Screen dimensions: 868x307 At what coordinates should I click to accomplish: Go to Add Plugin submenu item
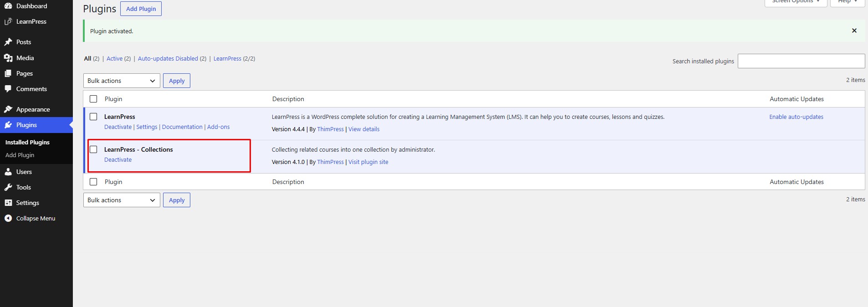tap(20, 155)
